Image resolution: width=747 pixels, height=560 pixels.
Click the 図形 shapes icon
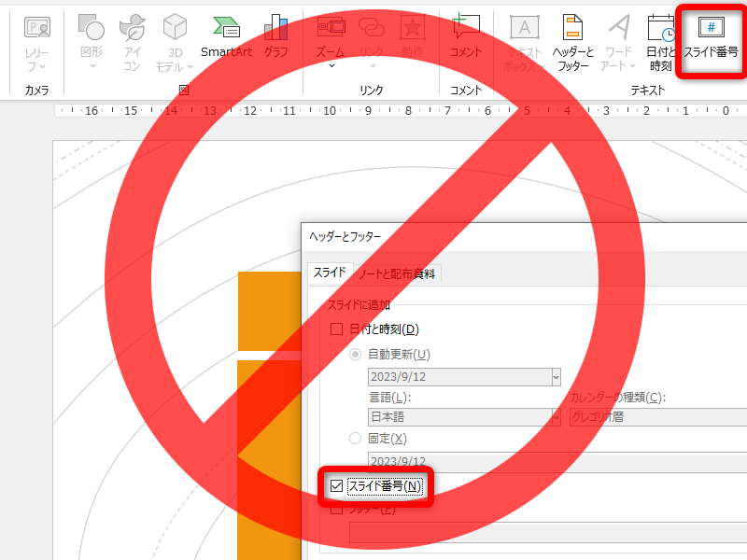pyautogui.click(x=92, y=28)
